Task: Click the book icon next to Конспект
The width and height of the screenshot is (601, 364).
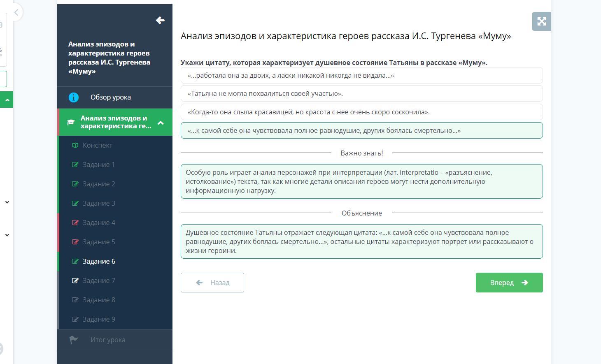Action: [75, 145]
